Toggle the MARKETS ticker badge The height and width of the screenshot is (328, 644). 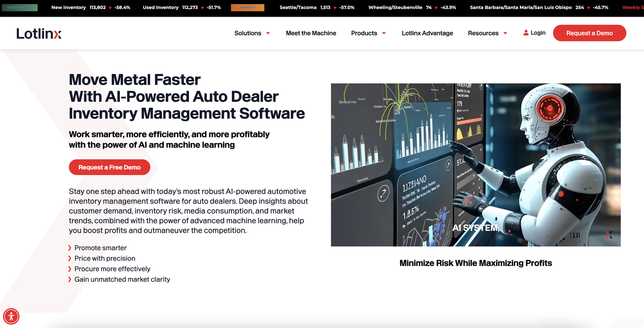247,7
